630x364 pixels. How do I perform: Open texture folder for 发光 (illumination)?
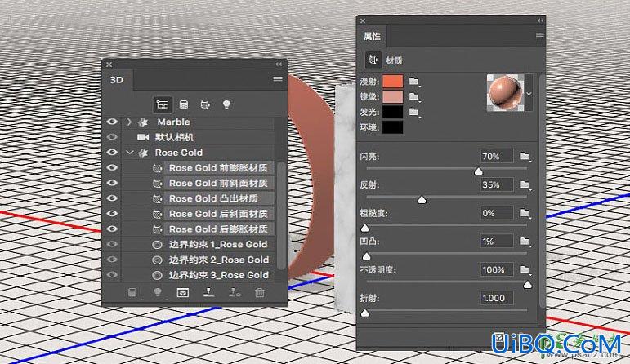pyautogui.click(x=413, y=112)
